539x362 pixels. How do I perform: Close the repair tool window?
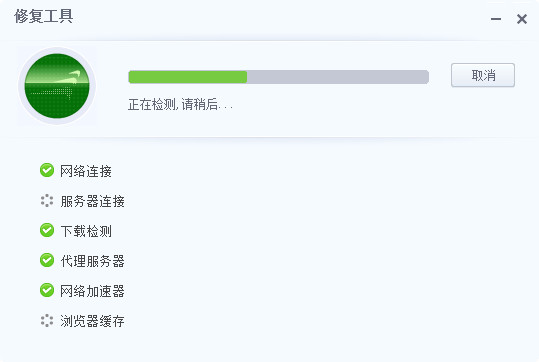click(522, 19)
